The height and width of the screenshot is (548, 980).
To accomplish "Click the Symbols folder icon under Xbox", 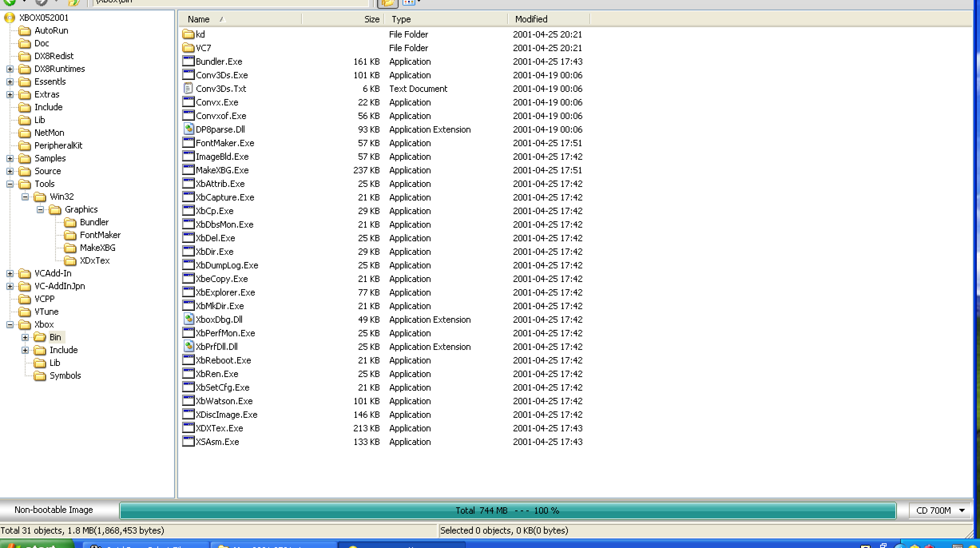I will 40,376.
